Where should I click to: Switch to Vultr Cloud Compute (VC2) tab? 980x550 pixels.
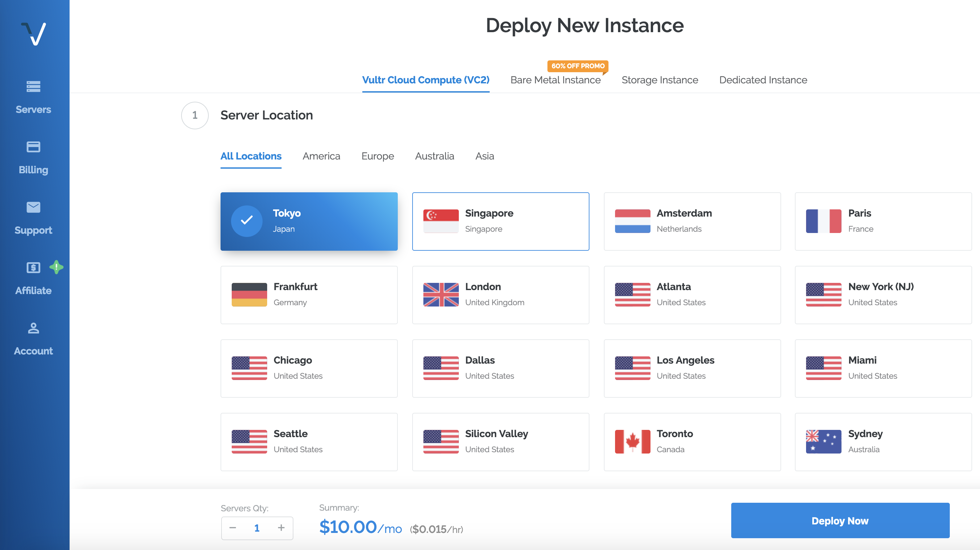tap(426, 80)
